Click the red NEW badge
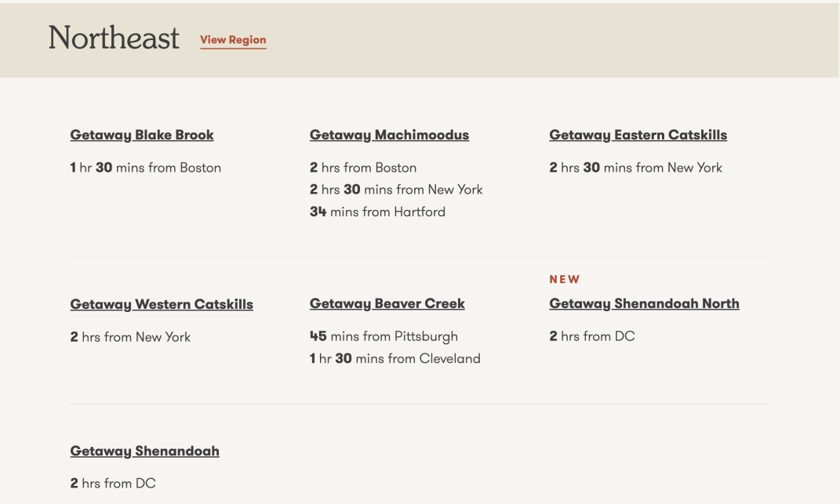Viewport: 840px width, 504px height. [x=565, y=279]
